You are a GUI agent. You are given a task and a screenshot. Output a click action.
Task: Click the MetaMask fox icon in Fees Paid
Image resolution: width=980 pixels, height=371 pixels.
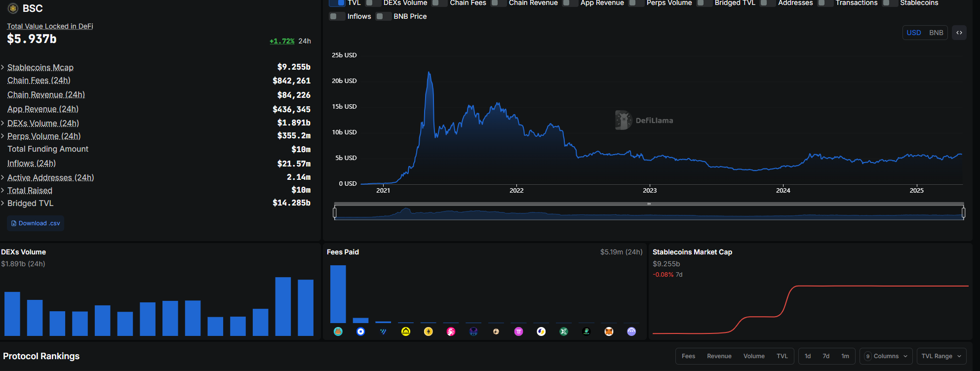(609, 331)
